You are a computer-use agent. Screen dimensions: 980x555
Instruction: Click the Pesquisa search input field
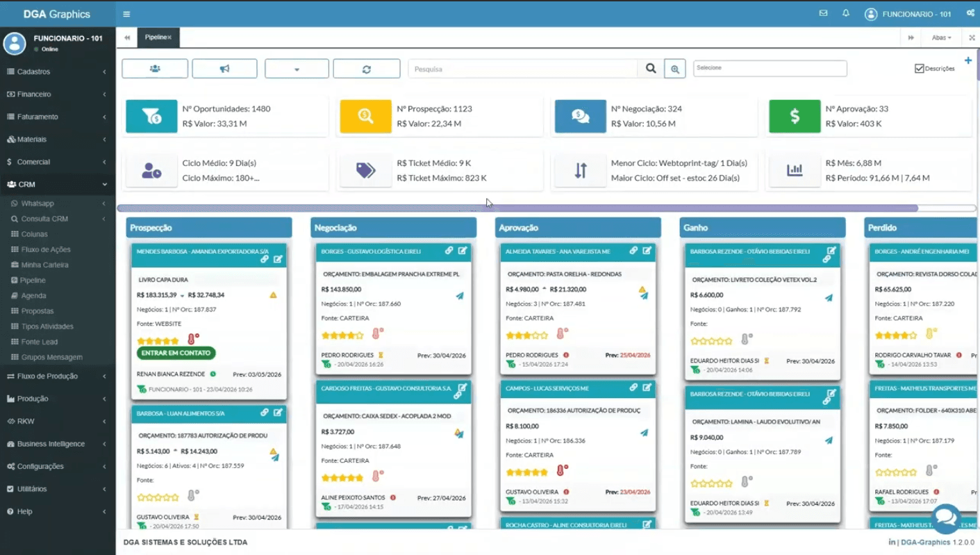[522, 69]
